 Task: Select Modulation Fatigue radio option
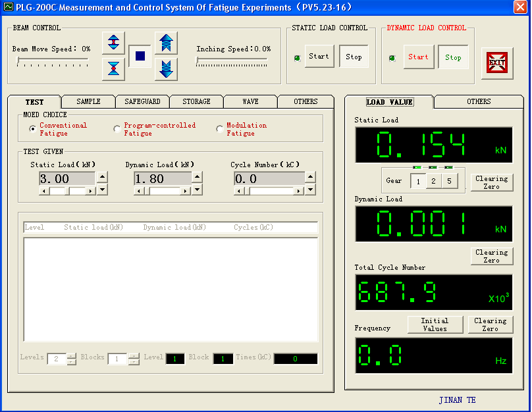tap(220, 129)
